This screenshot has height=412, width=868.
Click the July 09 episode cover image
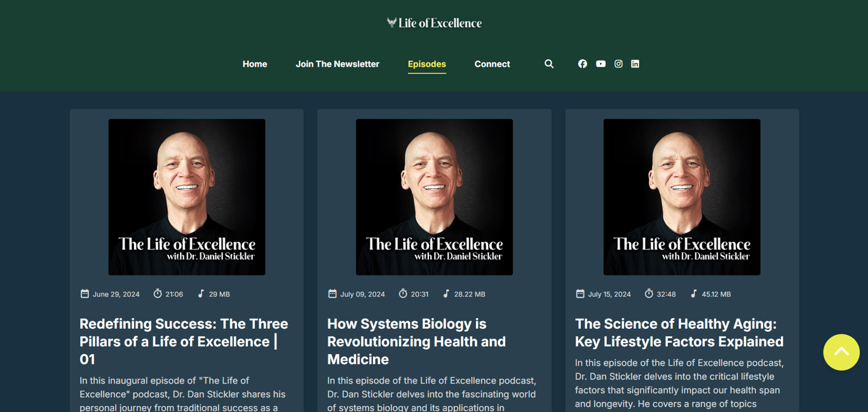click(434, 197)
